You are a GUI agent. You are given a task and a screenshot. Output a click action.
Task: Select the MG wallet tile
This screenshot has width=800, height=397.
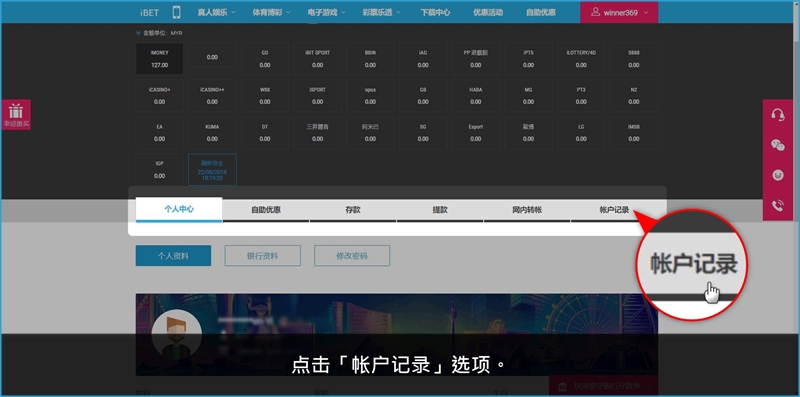529,95
